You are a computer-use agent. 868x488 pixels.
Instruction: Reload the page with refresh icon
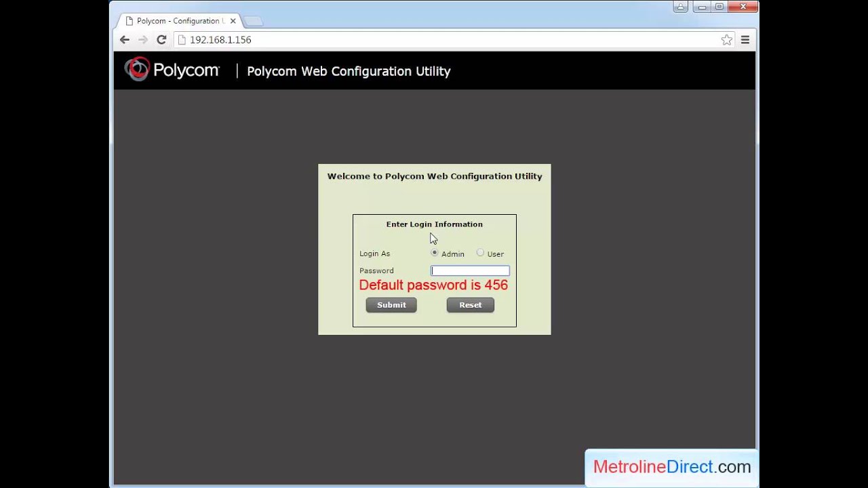(161, 40)
